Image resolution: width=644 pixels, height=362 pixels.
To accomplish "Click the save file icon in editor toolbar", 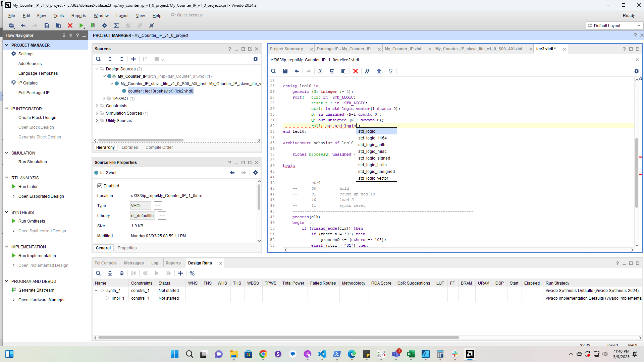I will [x=285, y=71].
